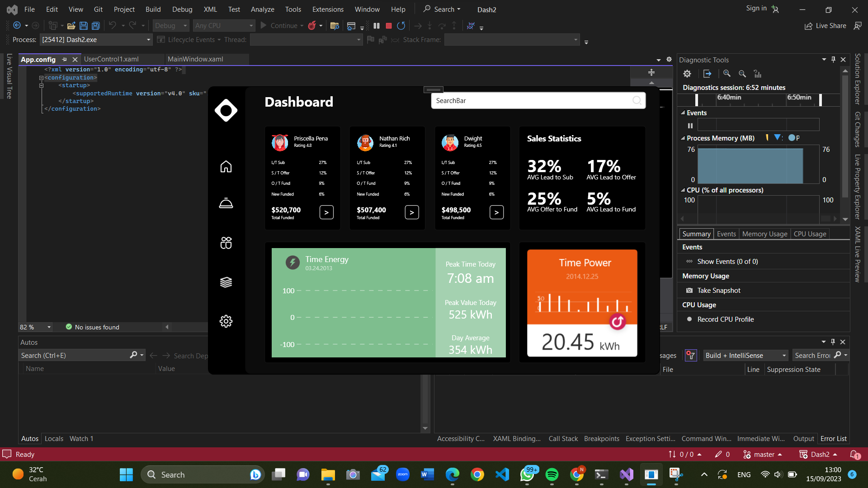Open the Git menu
868x488 pixels.
click(x=98, y=9)
